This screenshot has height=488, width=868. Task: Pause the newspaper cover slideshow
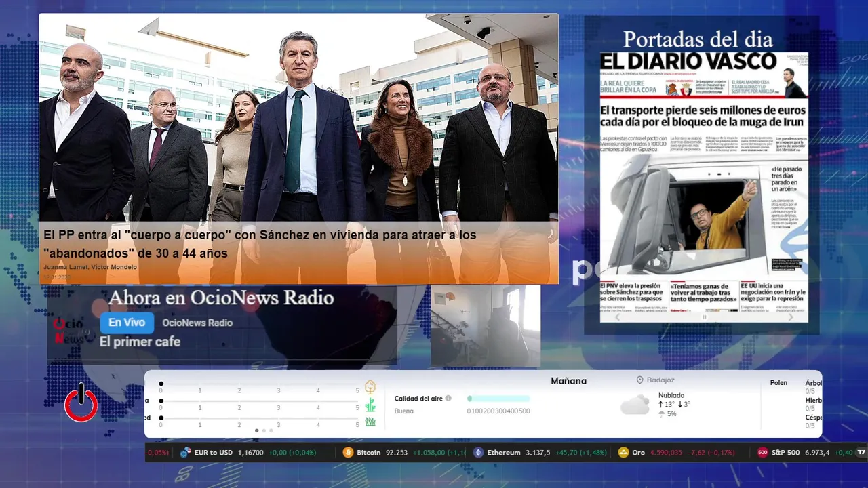(704, 317)
